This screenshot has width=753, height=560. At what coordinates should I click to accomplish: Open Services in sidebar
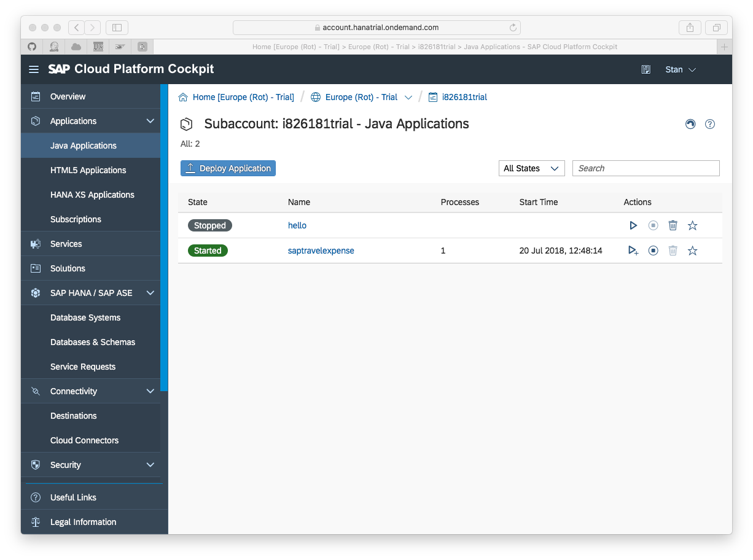coord(90,244)
